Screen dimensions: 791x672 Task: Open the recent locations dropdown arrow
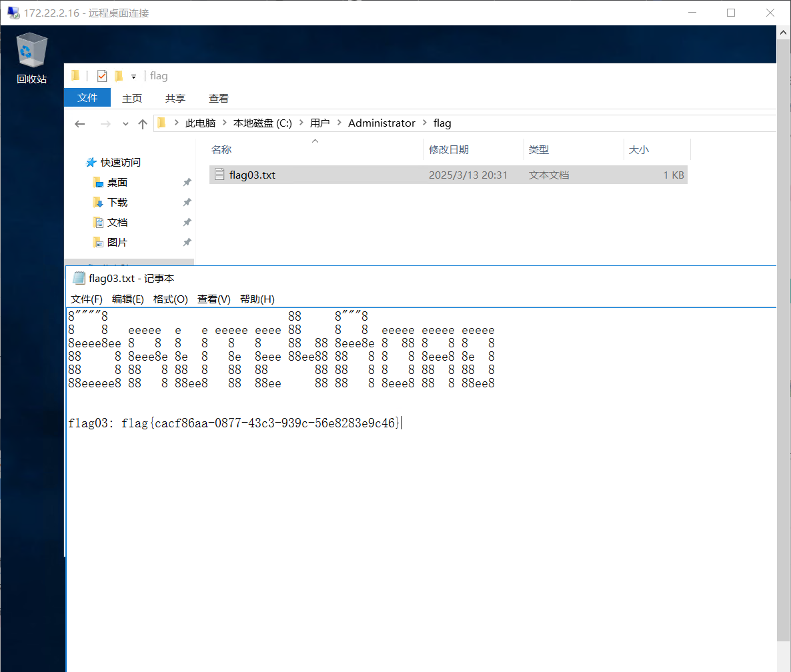click(x=125, y=124)
